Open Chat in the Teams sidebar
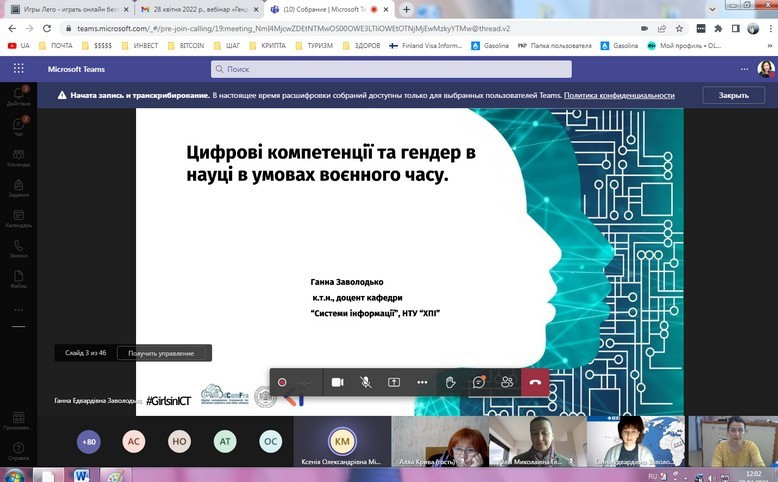Image resolution: width=778 pixels, height=482 pixels. tap(18, 126)
